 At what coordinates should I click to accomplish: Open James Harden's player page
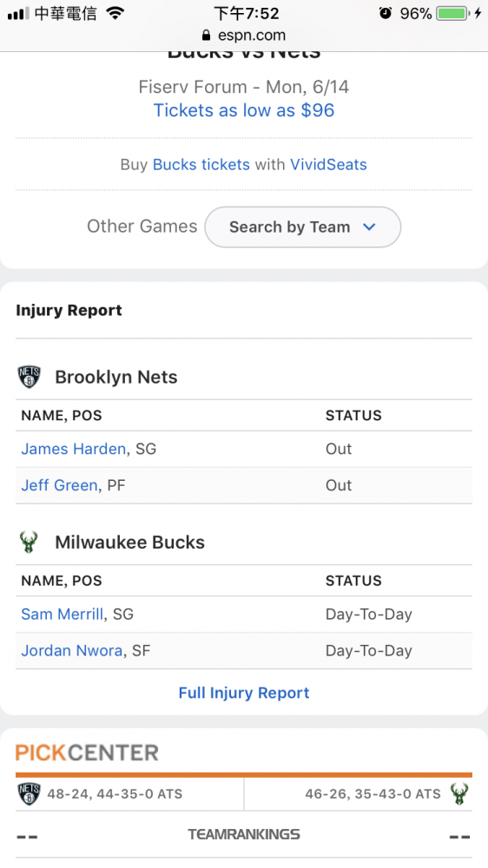click(x=74, y=449)
